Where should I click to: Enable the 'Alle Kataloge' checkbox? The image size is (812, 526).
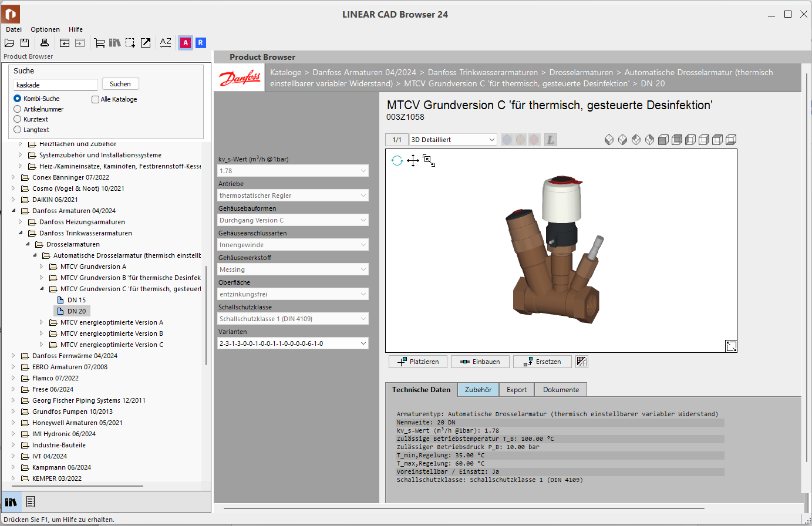click(95, 100)
